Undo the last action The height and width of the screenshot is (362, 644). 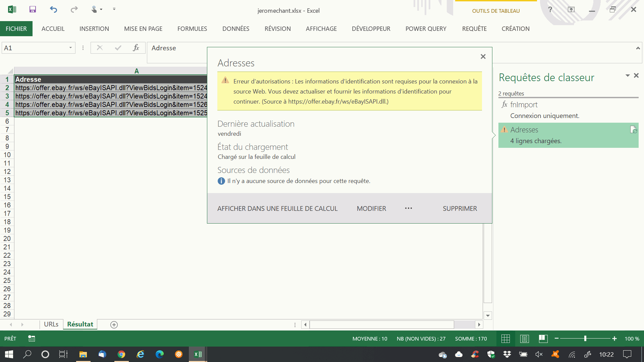(x=53, y=9)
